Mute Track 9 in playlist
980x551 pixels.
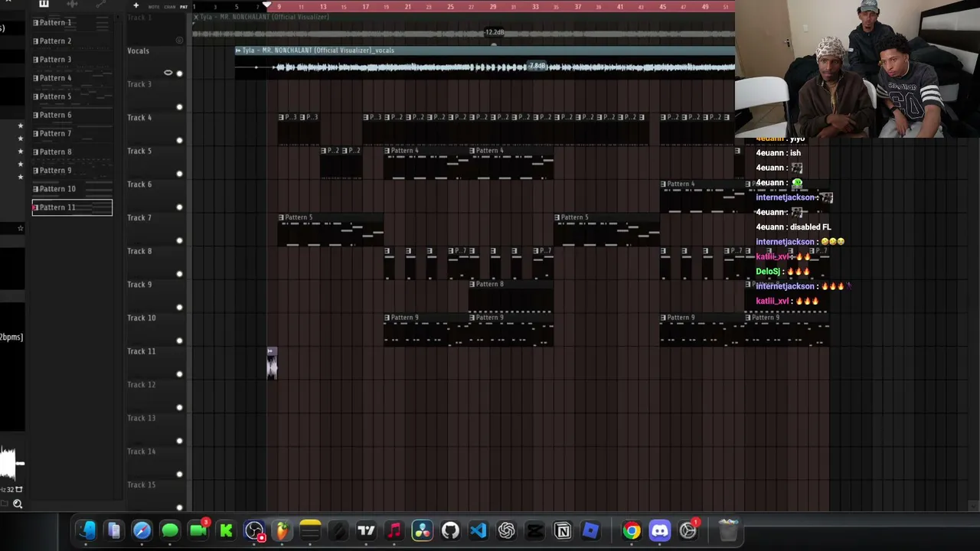coord(179,307)
